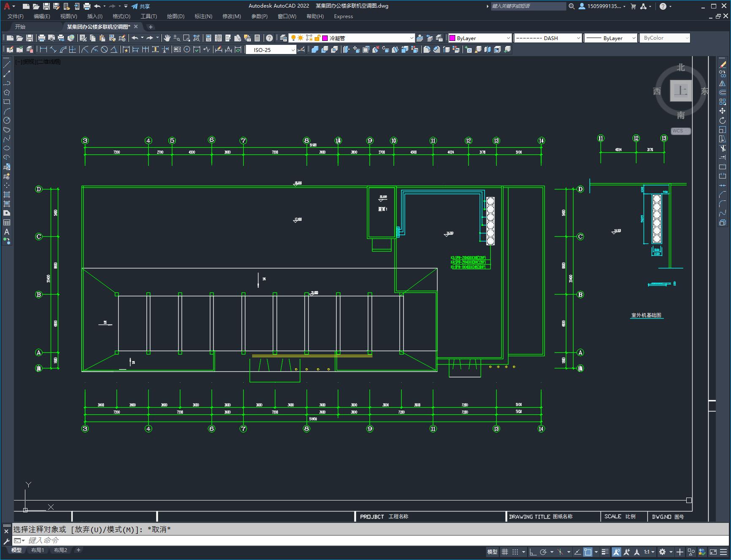
Task: Open the layer dropdown showing 冷凝管
Action: (351, 38)
